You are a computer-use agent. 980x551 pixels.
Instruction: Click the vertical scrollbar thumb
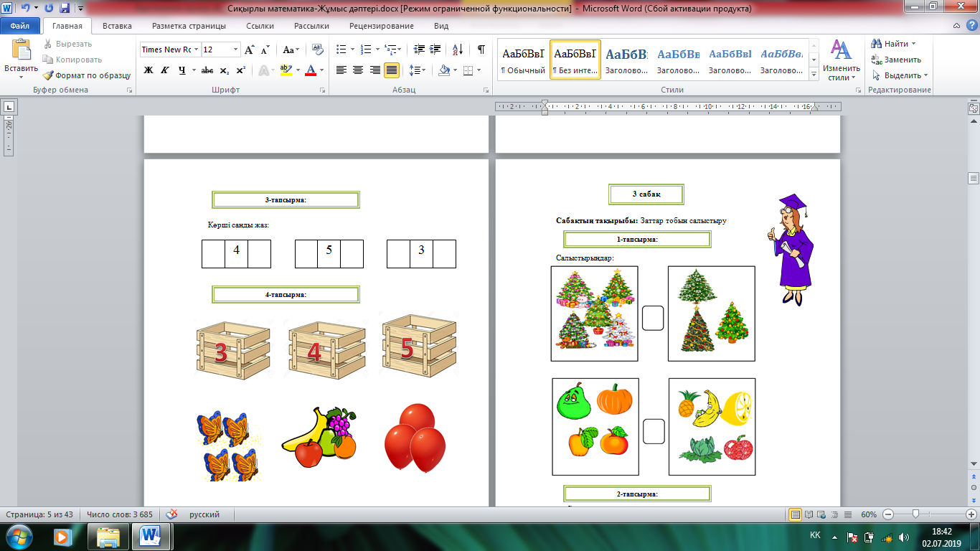pos(974,178)
